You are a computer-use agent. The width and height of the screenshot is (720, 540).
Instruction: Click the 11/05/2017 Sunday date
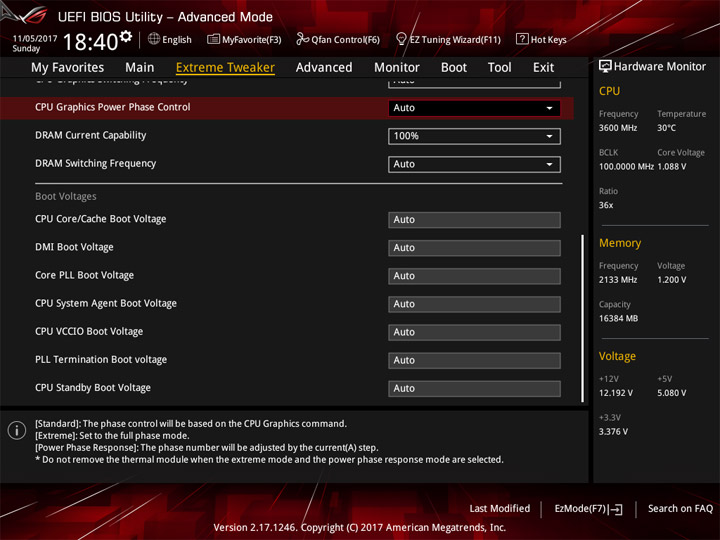tap(34, 44)
